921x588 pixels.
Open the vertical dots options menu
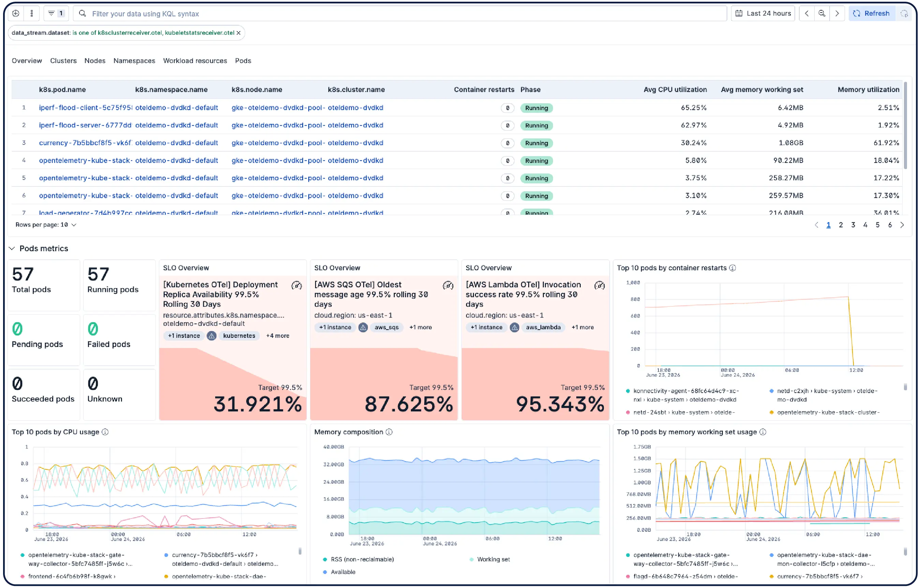[x=32, y=13]
